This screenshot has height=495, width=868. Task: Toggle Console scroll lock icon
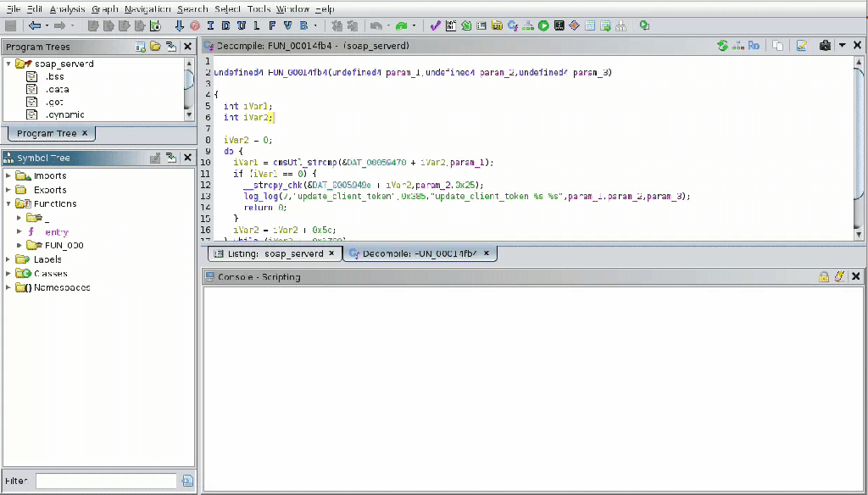pyautogui.click(x=824, y=277)
